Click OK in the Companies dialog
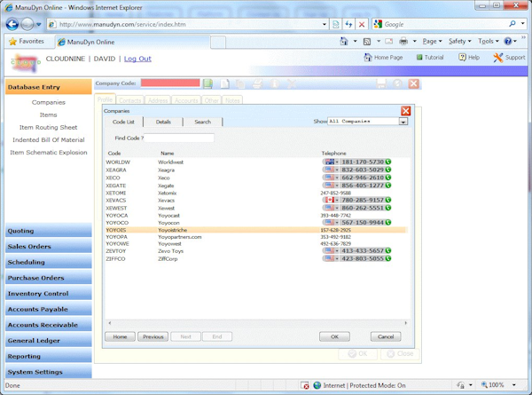This screenshot has height=395, width=532. pyautogui.click(x=334, y=336)
